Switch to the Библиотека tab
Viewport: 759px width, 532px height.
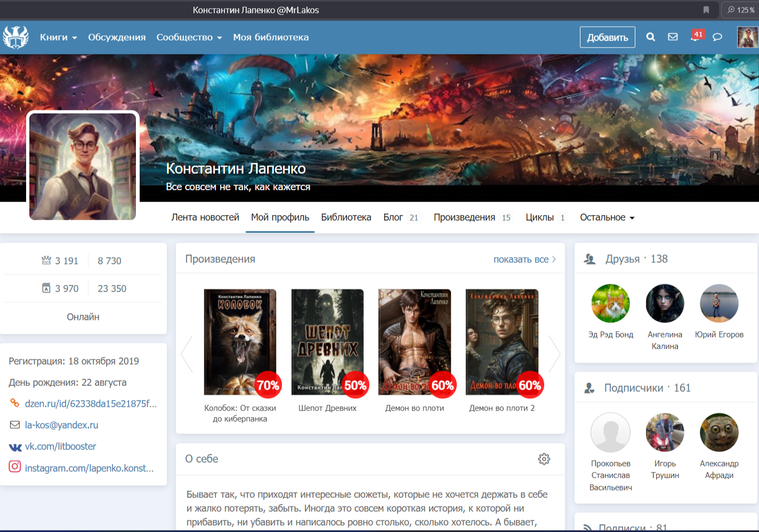click(346, 217)
